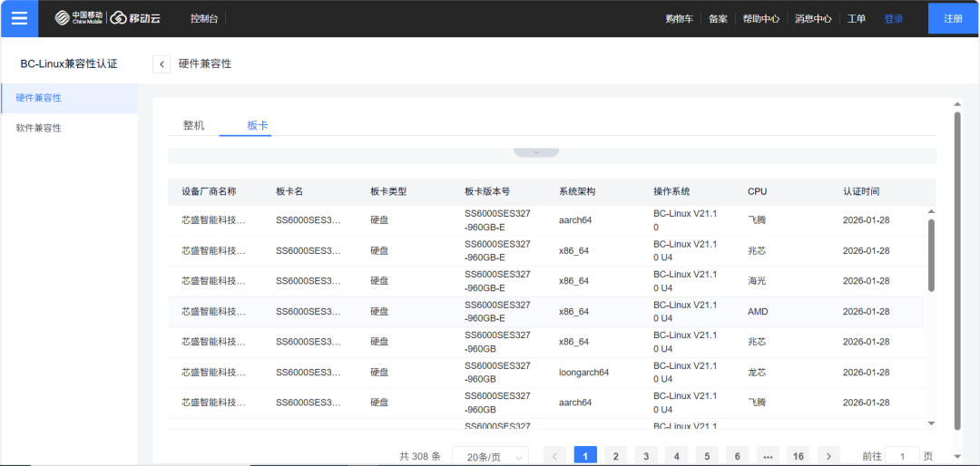This screenshot has width=980, height=466.
Task: Select 硬件兼容性 in the sidebar
Action: [69, 98]
